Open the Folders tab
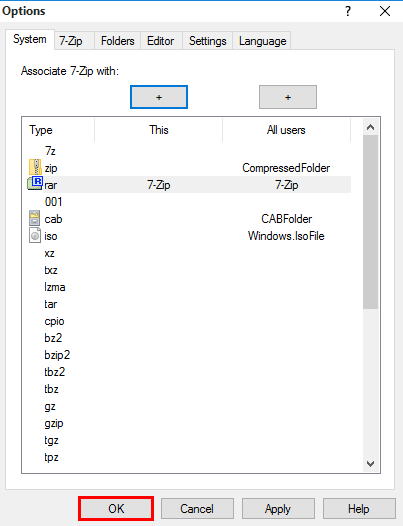This screenshot has width=403, height=526. [x=117, y=41]
